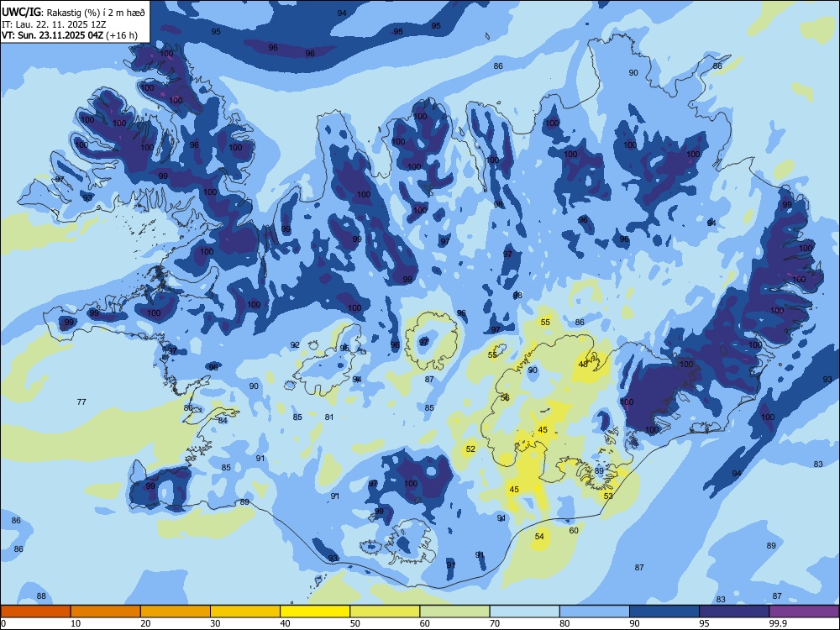Click the legend tick label '70'
The height and width of the screenshot is (630, 840).
(495, 623)
